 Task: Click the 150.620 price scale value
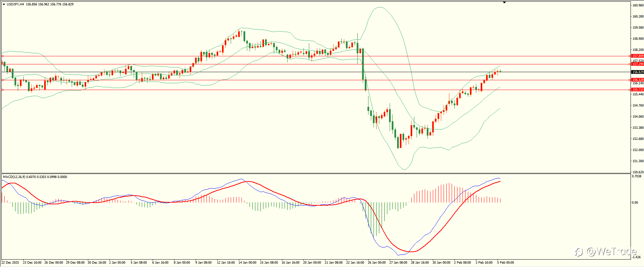[638, 172]
